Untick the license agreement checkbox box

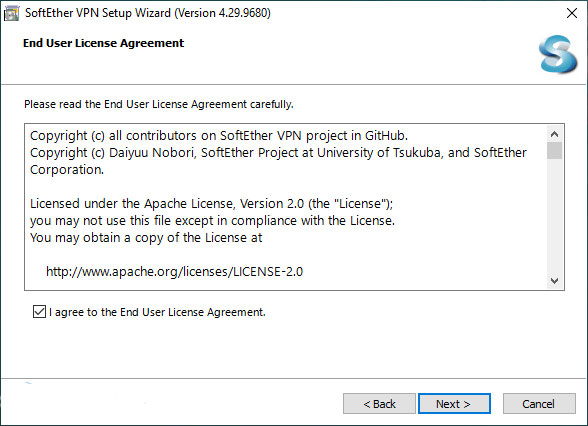tap(39, 312)
